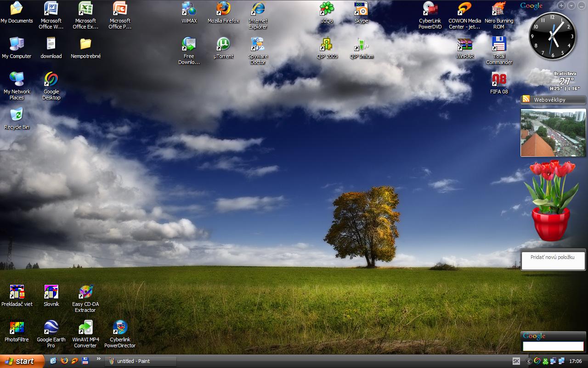Click the Pridať novú položku note field
The height and width of the screenshot is (368, 588).
coord(553,260)
